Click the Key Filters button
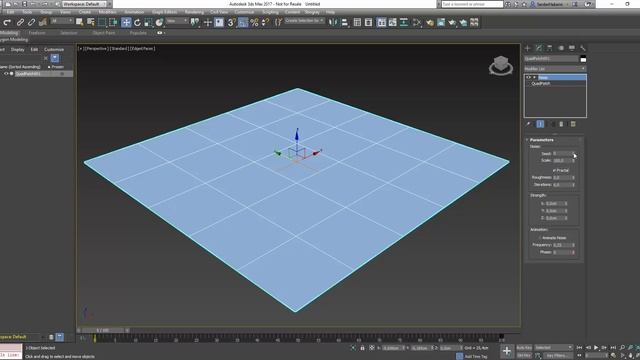640x360 pixels. 557,356
